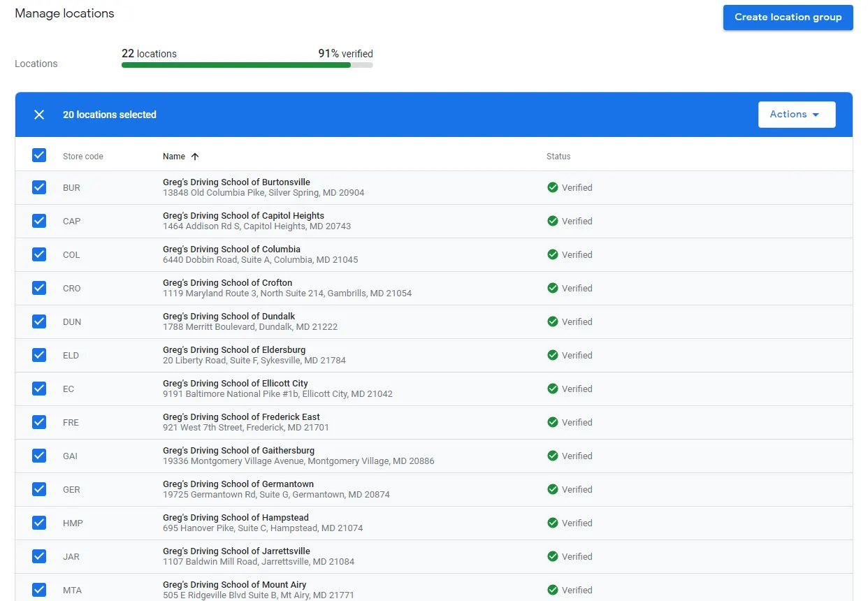Uncheck the FRE location checkbox
This screenshot has width=868, height=601.
tap(39, 422)
